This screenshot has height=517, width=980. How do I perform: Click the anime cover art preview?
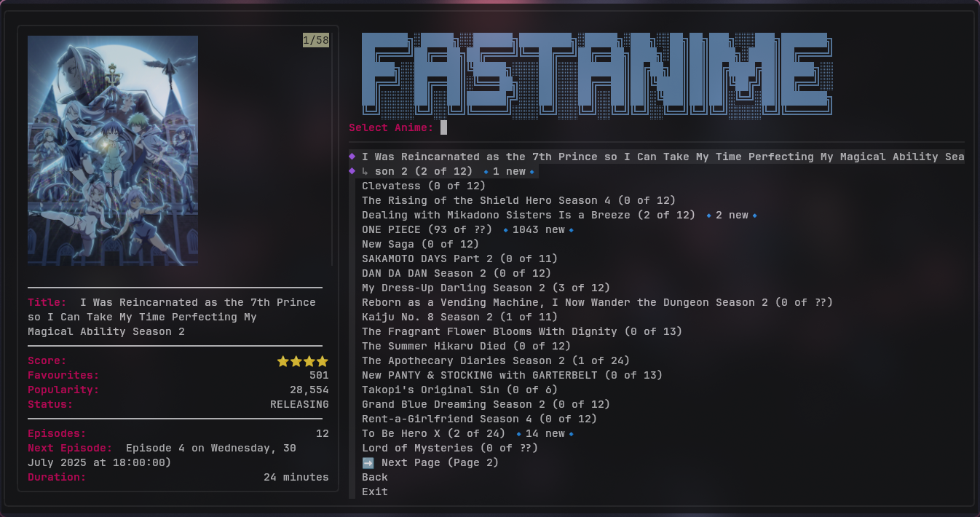(x=113, y=151)
